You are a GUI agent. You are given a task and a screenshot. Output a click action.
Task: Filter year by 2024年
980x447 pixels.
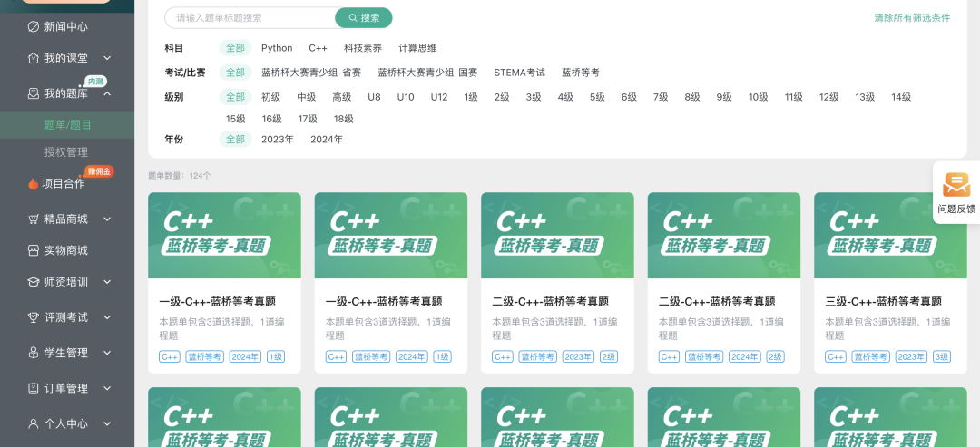pos(327,140)
